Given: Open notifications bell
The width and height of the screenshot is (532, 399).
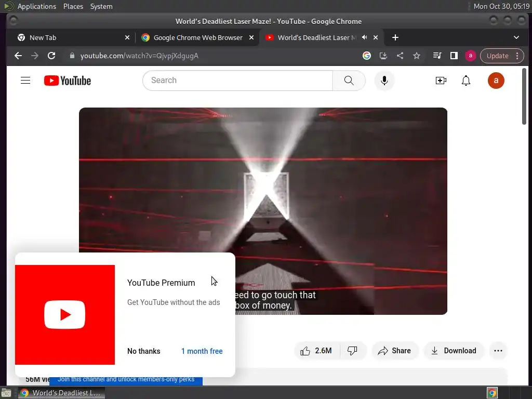Looking at the screenshot, I should 466,81.
